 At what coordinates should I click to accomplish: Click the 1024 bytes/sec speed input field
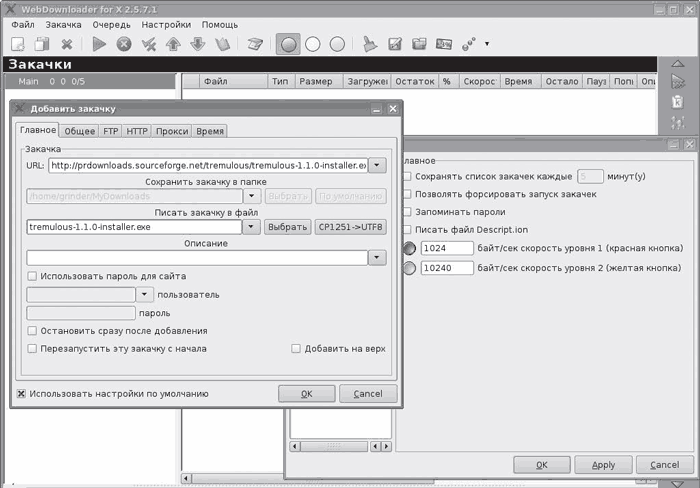point(447,248)
